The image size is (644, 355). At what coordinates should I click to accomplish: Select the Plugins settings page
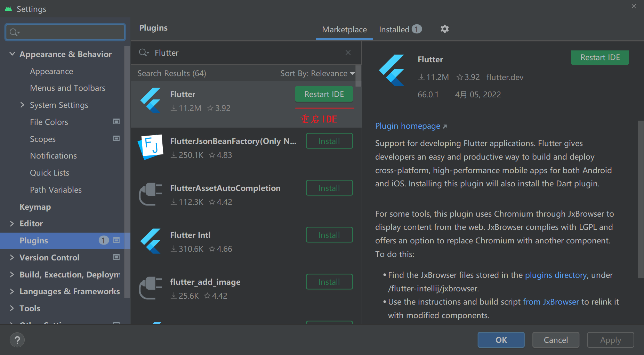65,241
